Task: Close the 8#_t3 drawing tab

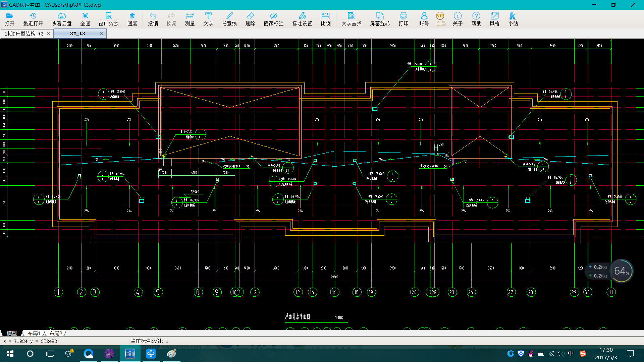Action: pos(102,34)
